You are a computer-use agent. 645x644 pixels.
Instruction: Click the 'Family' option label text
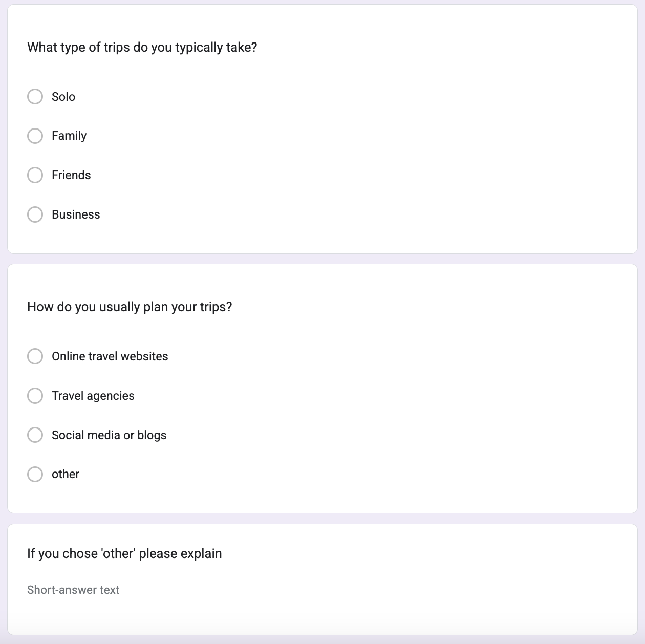[69, 136]
